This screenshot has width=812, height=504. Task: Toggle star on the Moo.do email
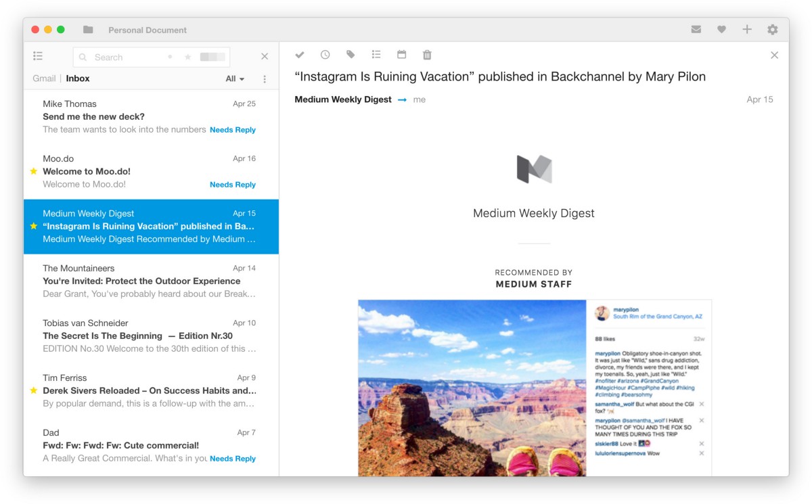tap(34, 172)
